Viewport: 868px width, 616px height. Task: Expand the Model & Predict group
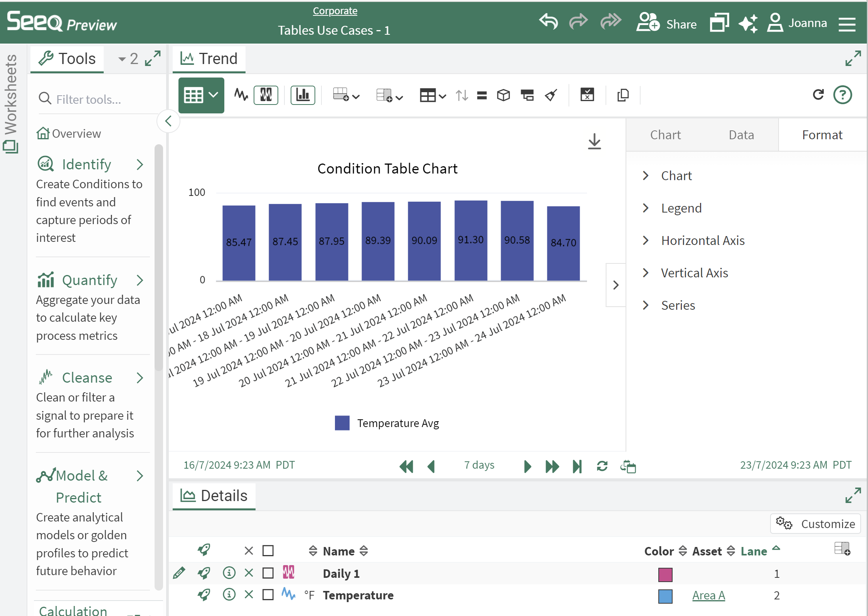click(x=91, y=486)
